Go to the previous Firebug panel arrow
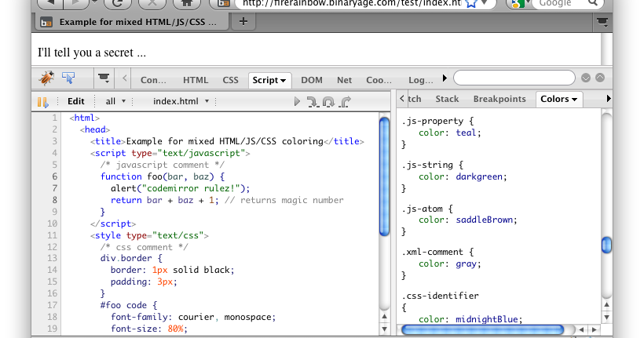This screenshot has width=644, height=338. [124, 78]
